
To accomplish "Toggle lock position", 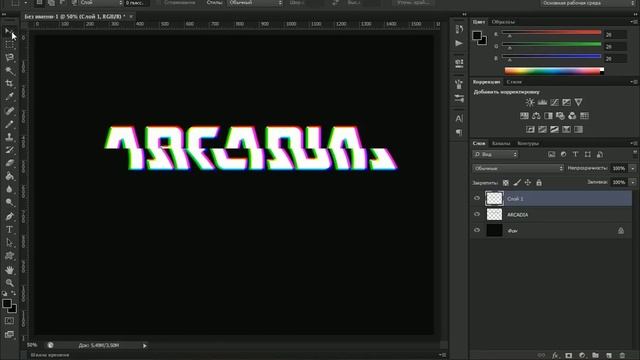I will pos(528,183).
